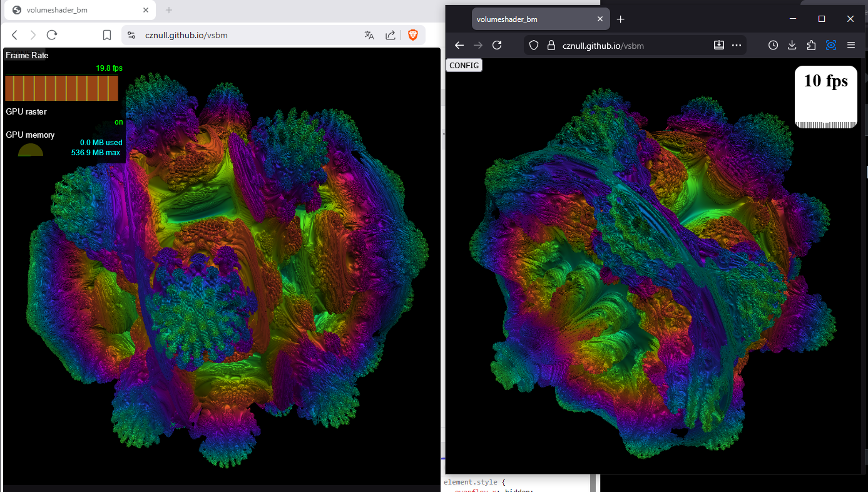Go back in the Firefox window
868x492 pixels.
(x=459, y=45)
